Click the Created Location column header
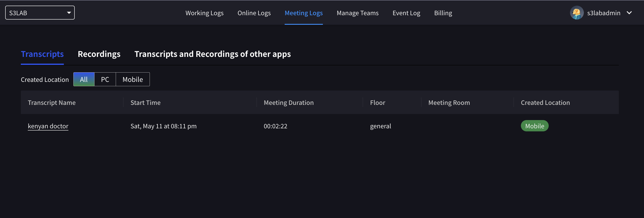This screenshot has width=644, height=218. coord(545,103)
